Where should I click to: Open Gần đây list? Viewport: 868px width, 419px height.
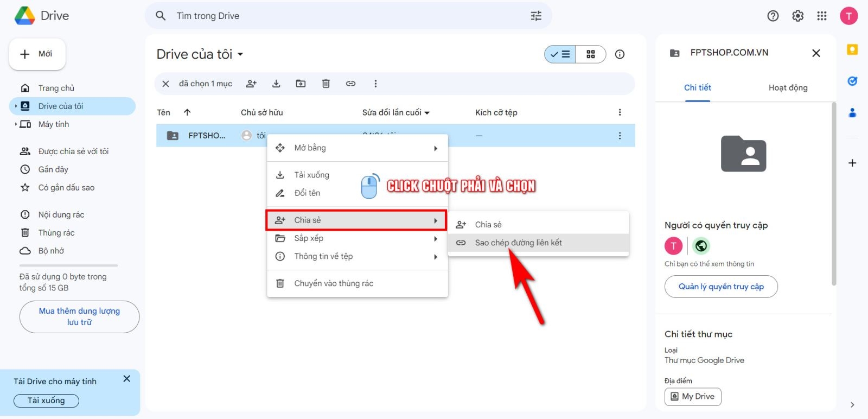click(72, 169)
